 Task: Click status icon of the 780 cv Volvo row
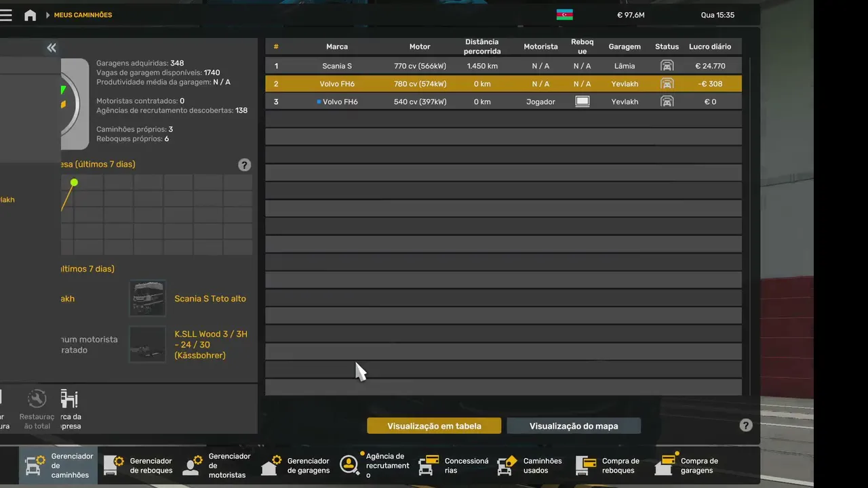click(667, 84)
